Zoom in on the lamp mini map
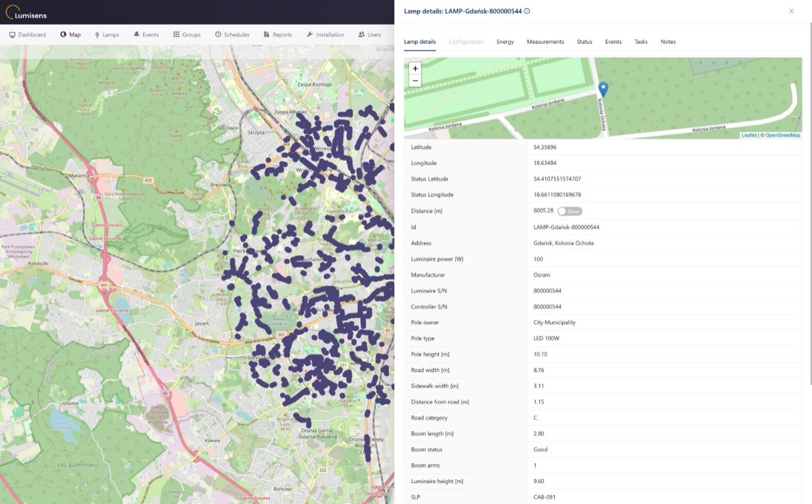 415,68
